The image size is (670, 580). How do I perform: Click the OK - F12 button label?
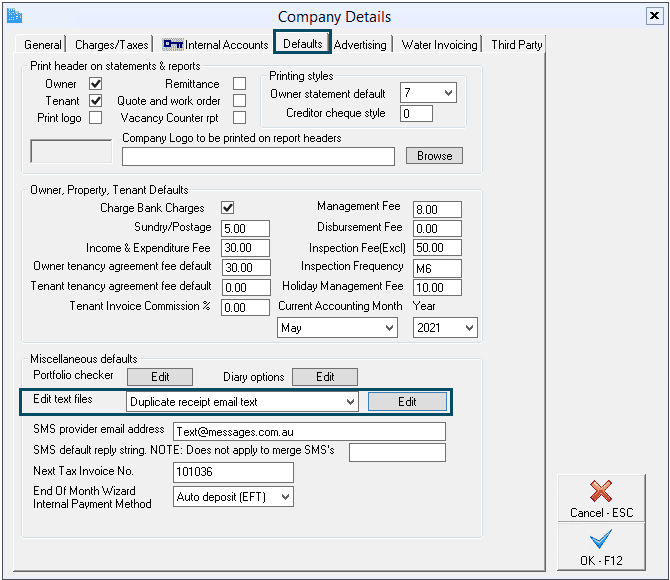click(x=601, y=560)
